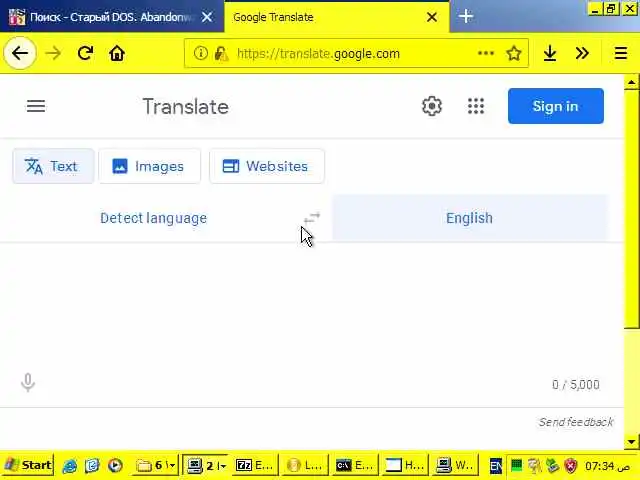Screen dimensions: 640x480
Task: Bookmark this page with the star
Action: point(513,53)
